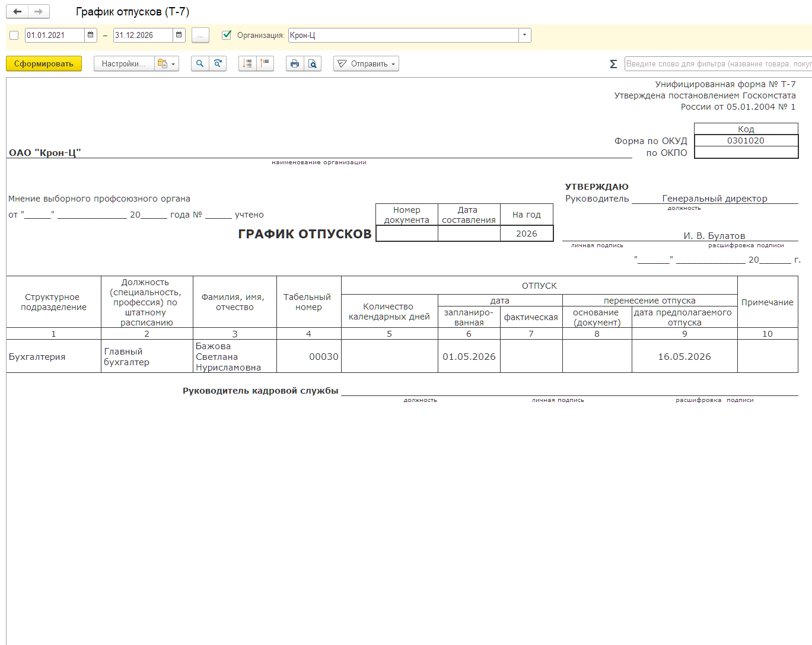Click the signature name И. В. Булатов
812x645 pixels.
click(714, 236)
